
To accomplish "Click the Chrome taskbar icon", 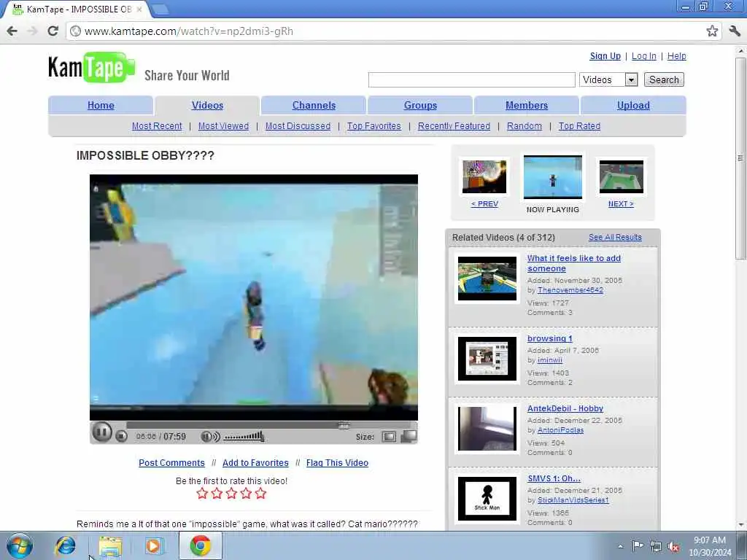I will [200, 545].
